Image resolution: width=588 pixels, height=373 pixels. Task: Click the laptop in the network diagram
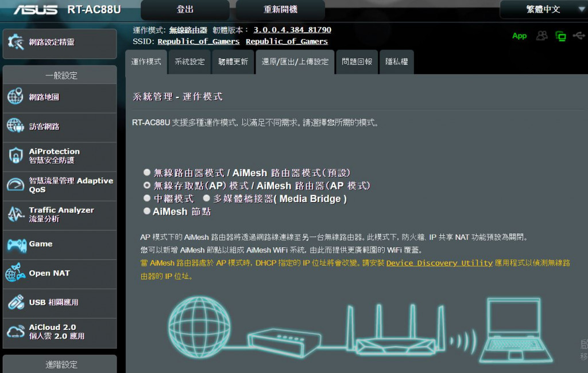[x=516, y=331]
